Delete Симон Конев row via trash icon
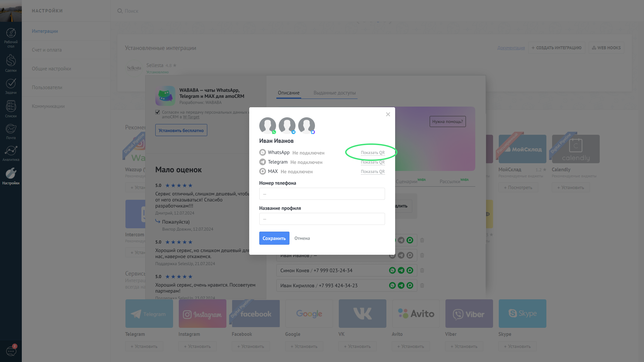Screen dimensions: 644x362 point(422,270)
